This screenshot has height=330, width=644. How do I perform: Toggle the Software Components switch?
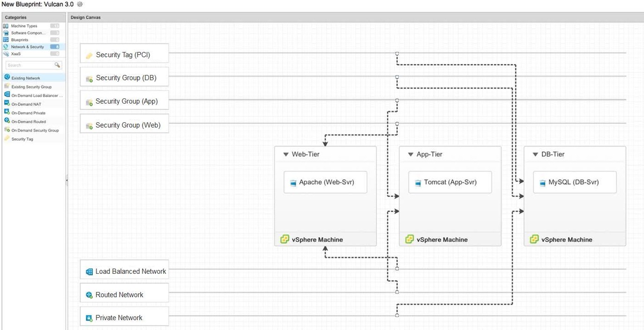point(55,33)
